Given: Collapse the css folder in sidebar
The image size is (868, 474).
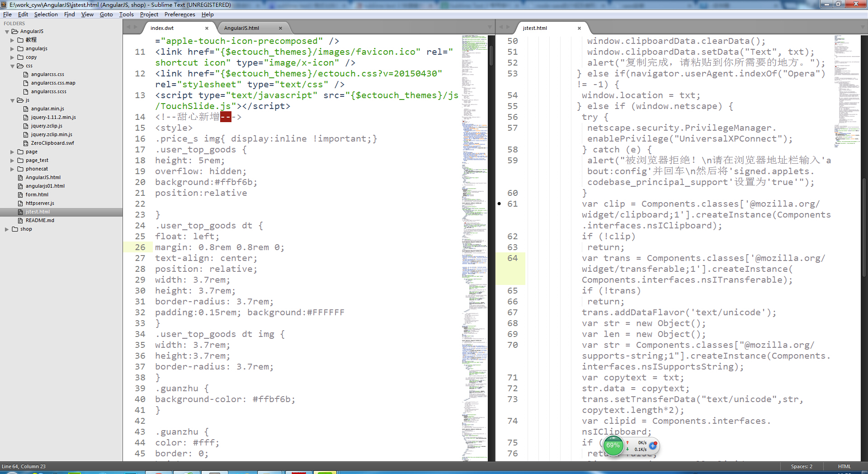Looking at the screenshot, I should pos(13,66).
